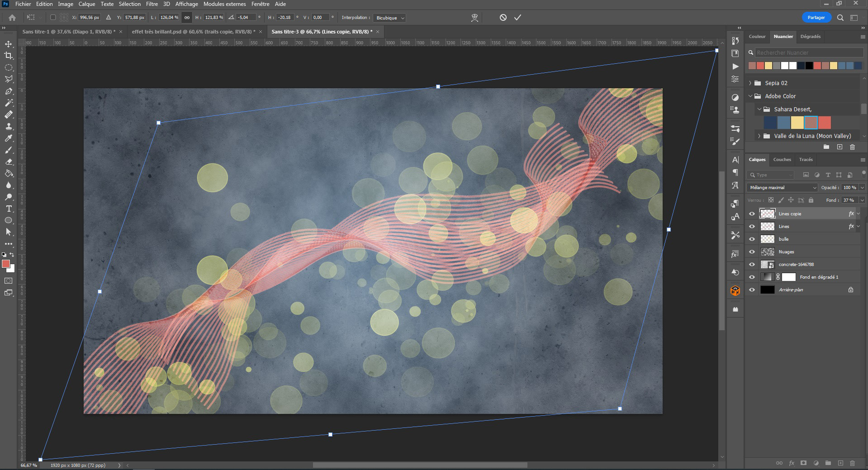Hide the Arrière-plan layer

coord(752,290)
